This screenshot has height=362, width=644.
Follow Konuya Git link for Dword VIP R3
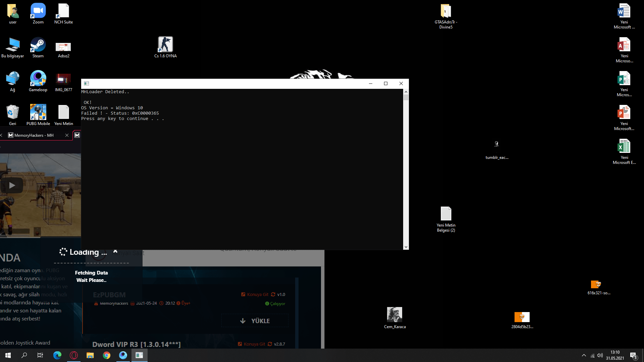tap(251, 344)
